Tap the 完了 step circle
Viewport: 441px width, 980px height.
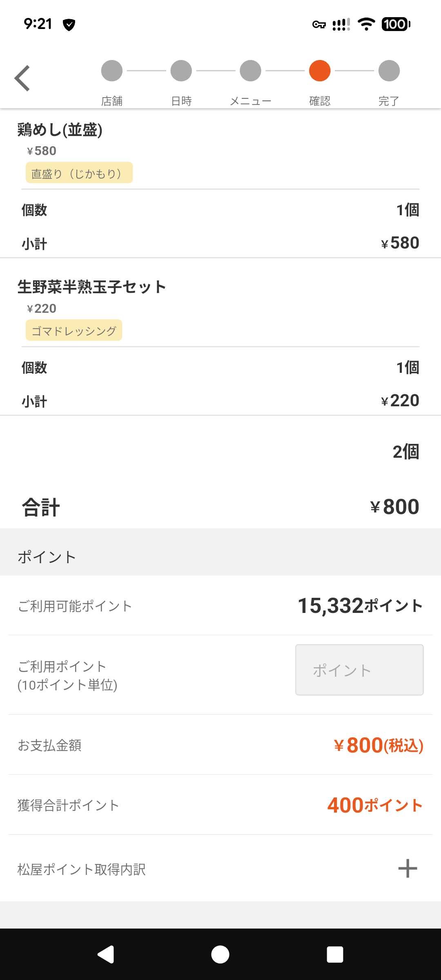[x=389, y=71]
